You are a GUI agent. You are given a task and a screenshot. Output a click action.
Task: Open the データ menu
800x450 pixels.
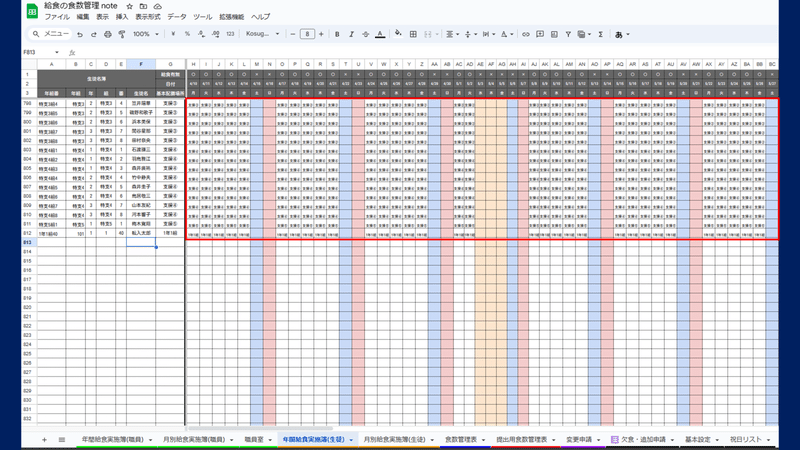177,17
